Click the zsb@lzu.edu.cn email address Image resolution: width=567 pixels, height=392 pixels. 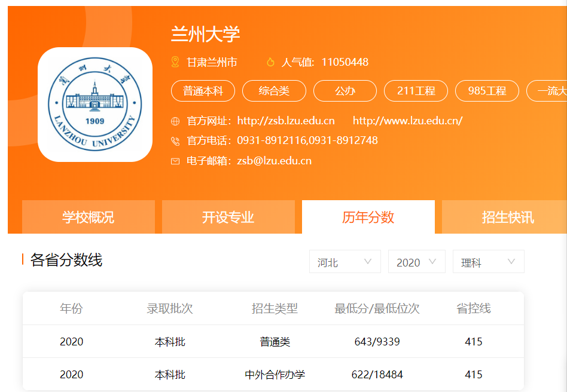point(274,161)
